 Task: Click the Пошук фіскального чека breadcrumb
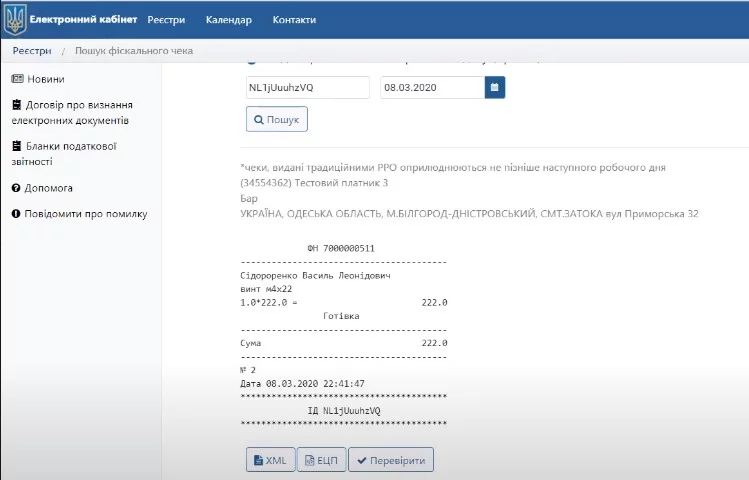134,51
